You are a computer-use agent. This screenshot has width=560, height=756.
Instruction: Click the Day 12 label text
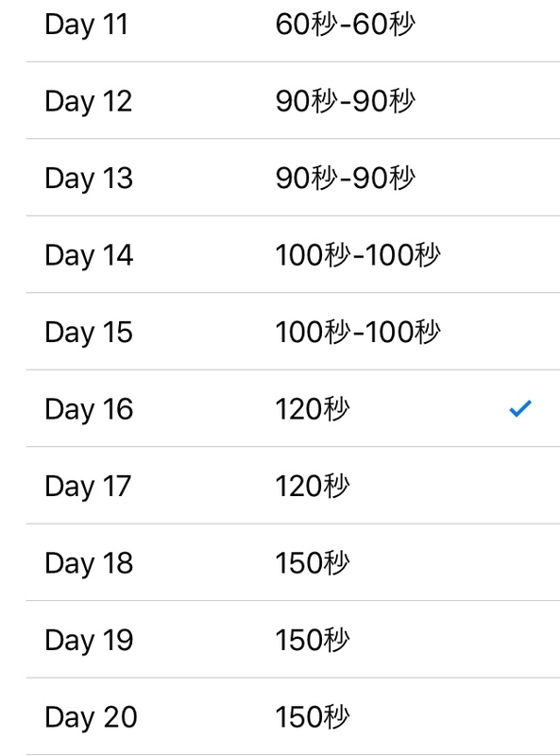(88, 102)
